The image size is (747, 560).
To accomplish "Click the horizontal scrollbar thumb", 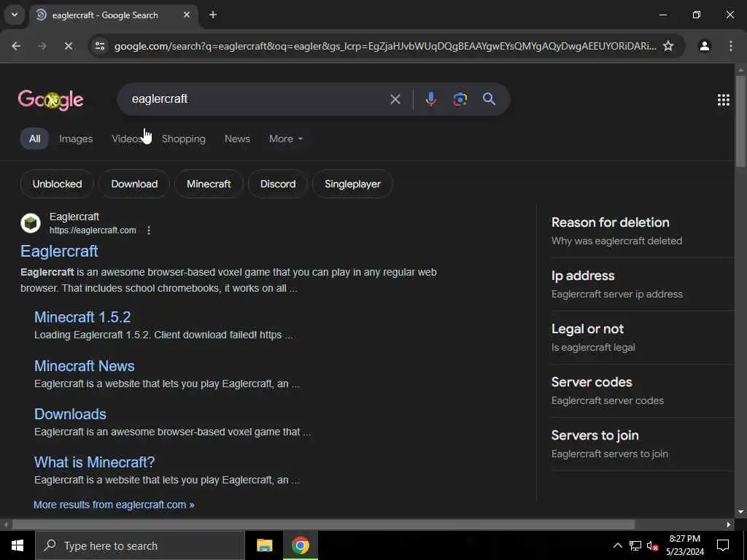I will point(323,525).
